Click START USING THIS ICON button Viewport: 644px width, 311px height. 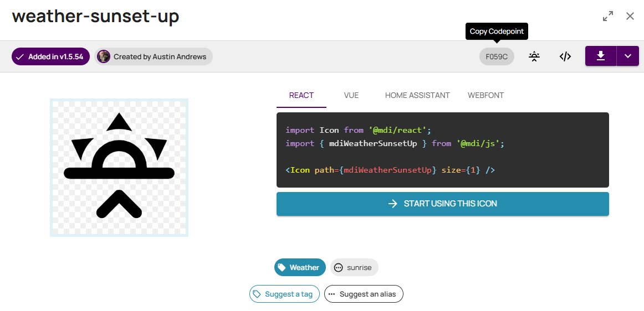[443, 204]
